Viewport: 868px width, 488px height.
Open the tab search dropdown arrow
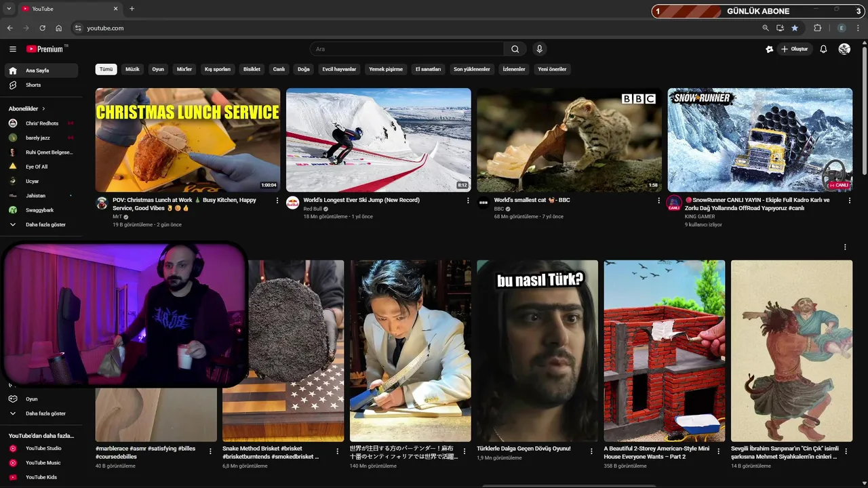pyautogui.click(x=9, y=9)
